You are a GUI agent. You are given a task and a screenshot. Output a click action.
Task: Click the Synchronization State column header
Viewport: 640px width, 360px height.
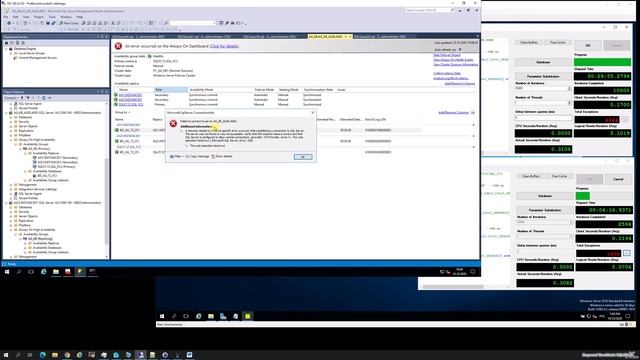pyautogui.click(x=318, y=89)
